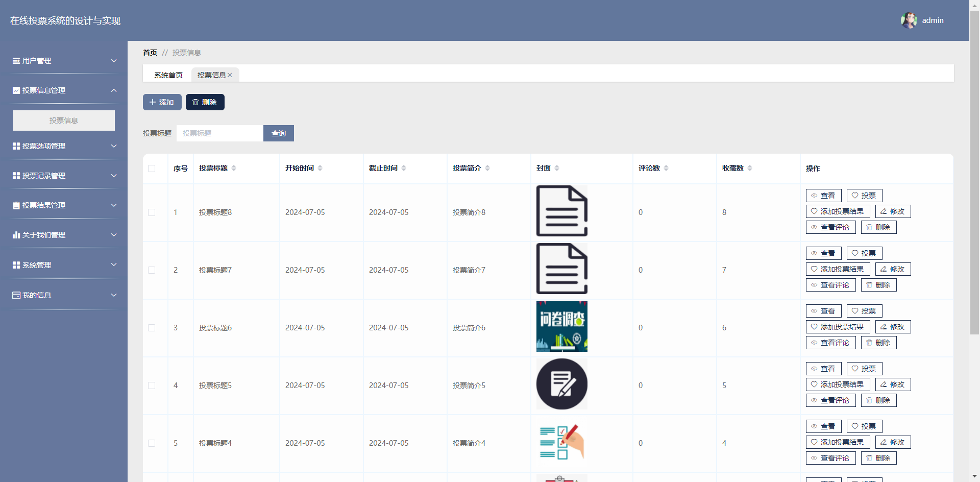Click the page vertical scrollbar thumb

tap(974, 174)
